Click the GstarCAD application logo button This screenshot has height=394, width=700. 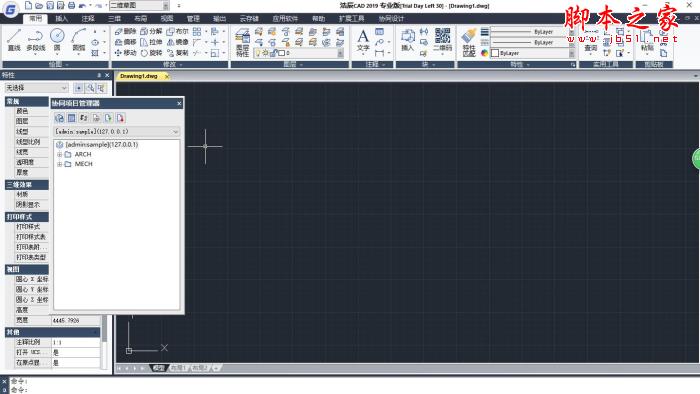[11, 9]
